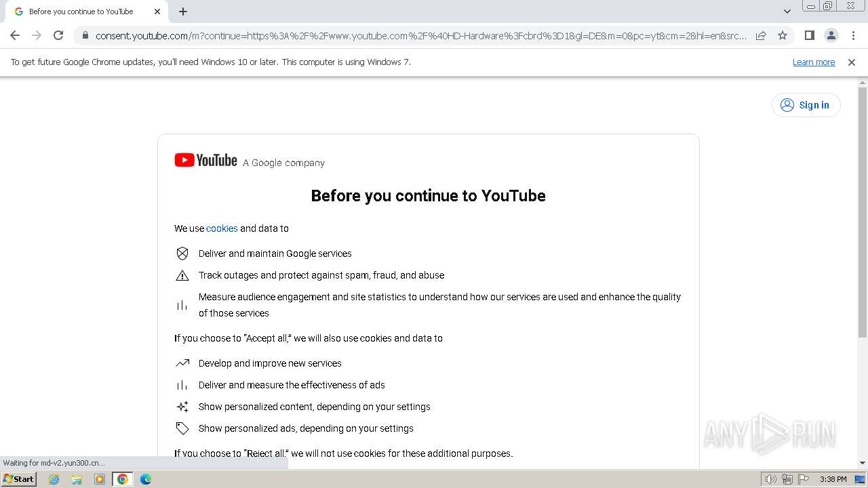Click the address bar URL

coord(420,36)
